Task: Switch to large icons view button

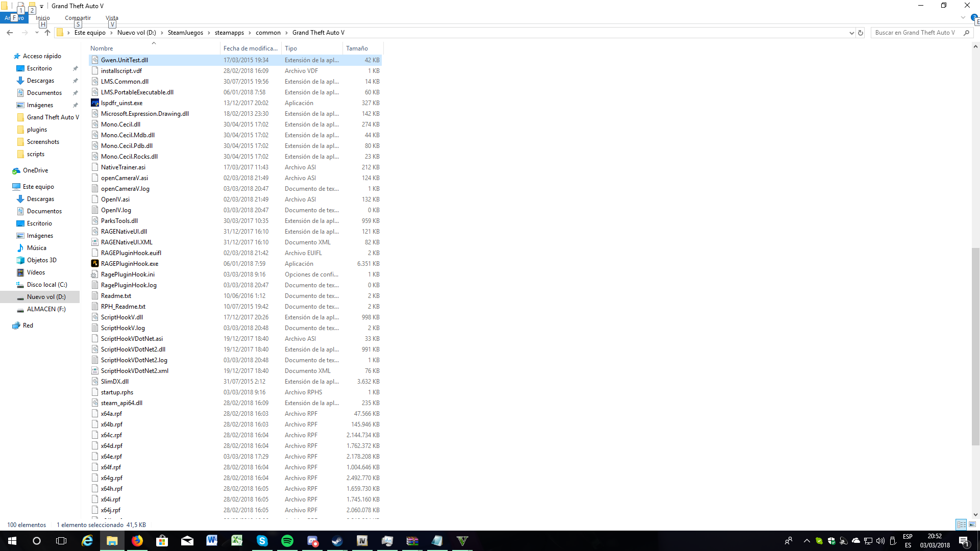Action: pos(972,524)
